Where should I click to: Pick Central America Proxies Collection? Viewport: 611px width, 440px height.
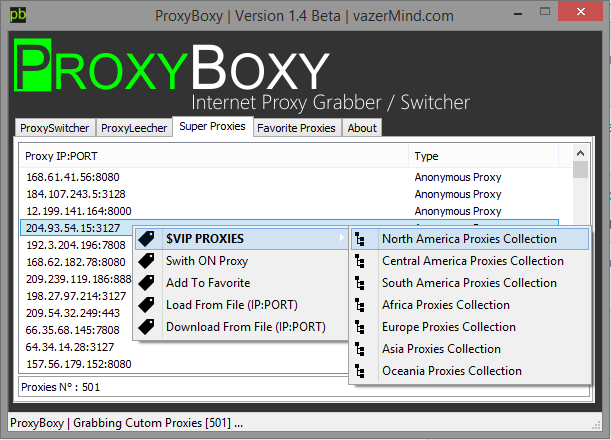(x=470, y=261)
